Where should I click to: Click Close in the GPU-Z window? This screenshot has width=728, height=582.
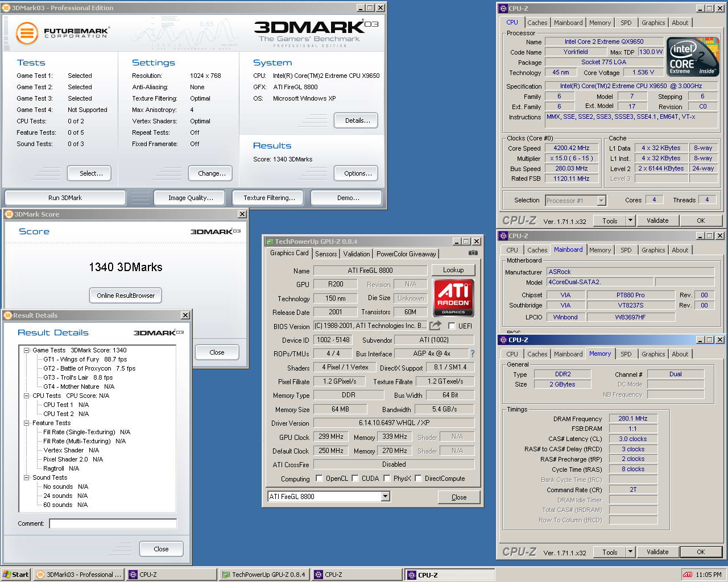click(x=459, y=497)
